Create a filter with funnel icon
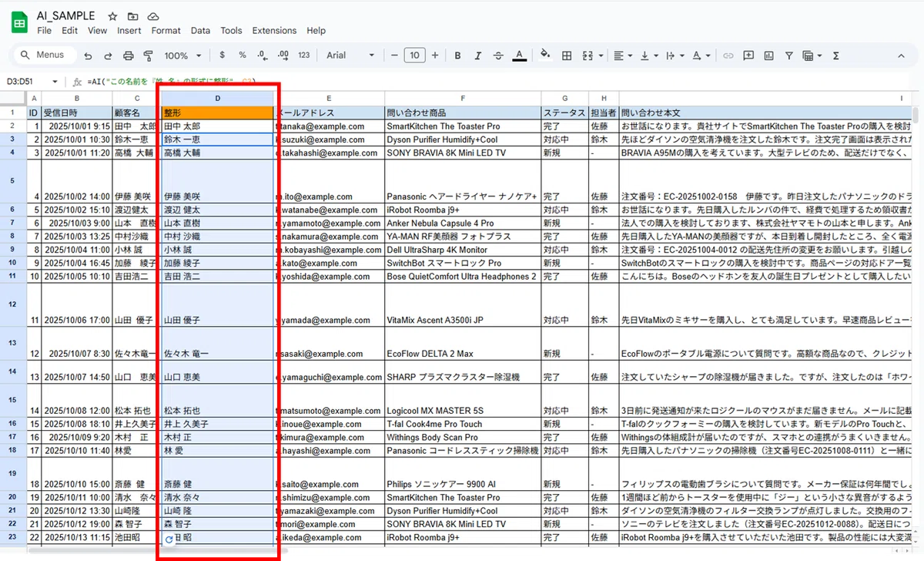 pyautogui.click(x=788, y=55)
